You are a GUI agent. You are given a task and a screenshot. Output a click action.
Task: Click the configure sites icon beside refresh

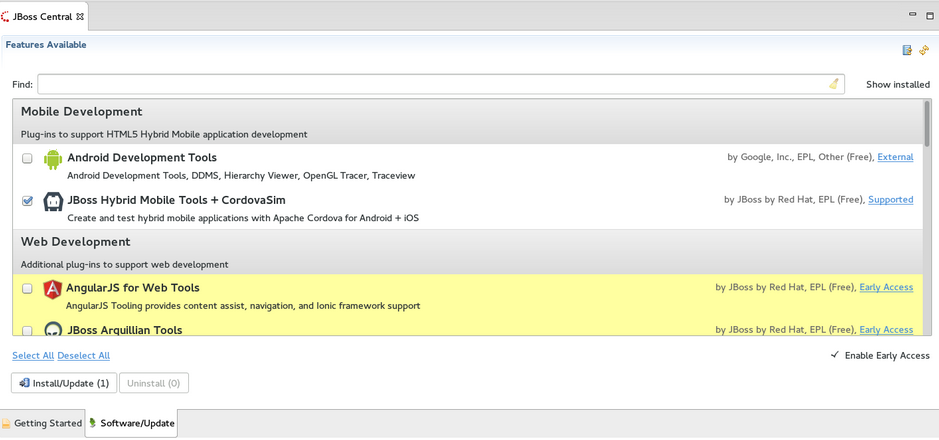coord(907,50)
